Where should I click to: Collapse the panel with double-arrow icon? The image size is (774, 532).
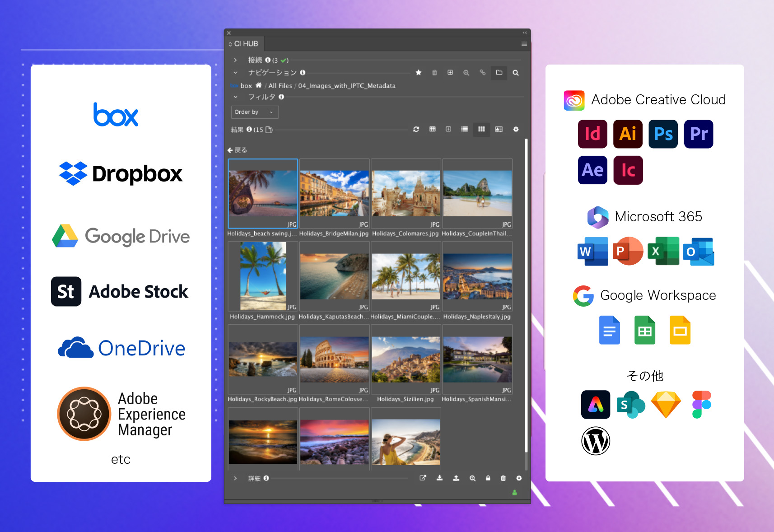[x=525, y=33]
